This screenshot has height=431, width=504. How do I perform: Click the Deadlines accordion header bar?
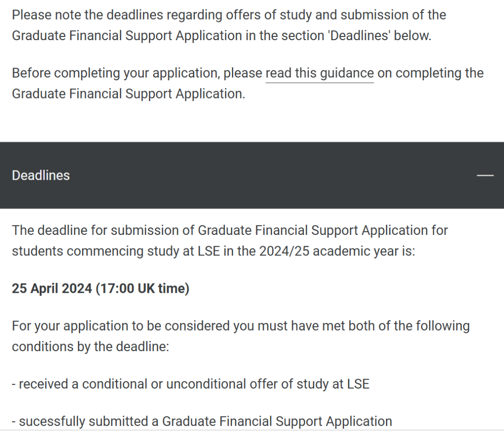252,175
